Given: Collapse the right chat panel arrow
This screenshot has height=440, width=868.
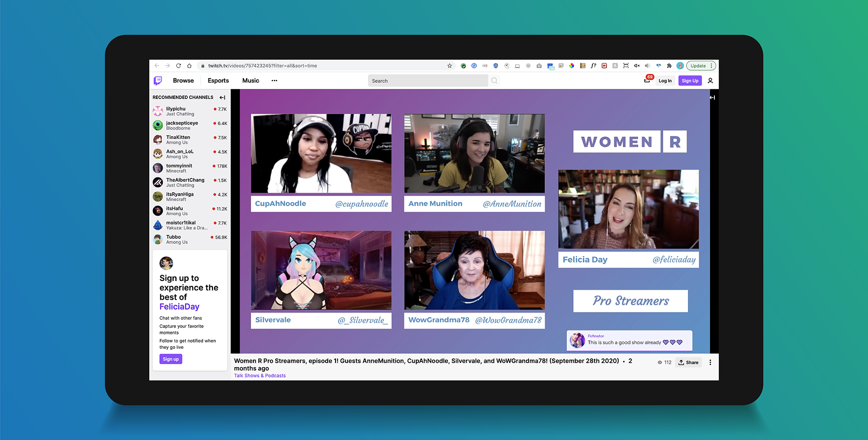Looking at the screenshot, I should pos(712,98).
